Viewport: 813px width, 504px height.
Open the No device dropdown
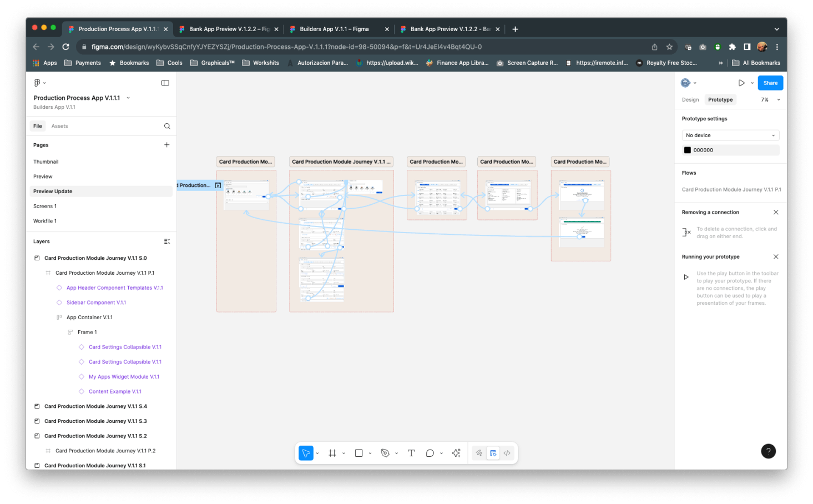(730, 135)
